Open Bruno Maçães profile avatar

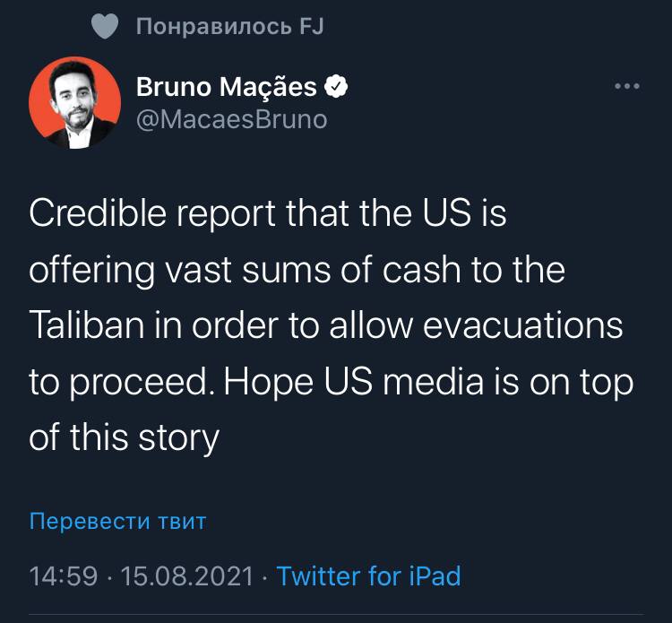75,102
